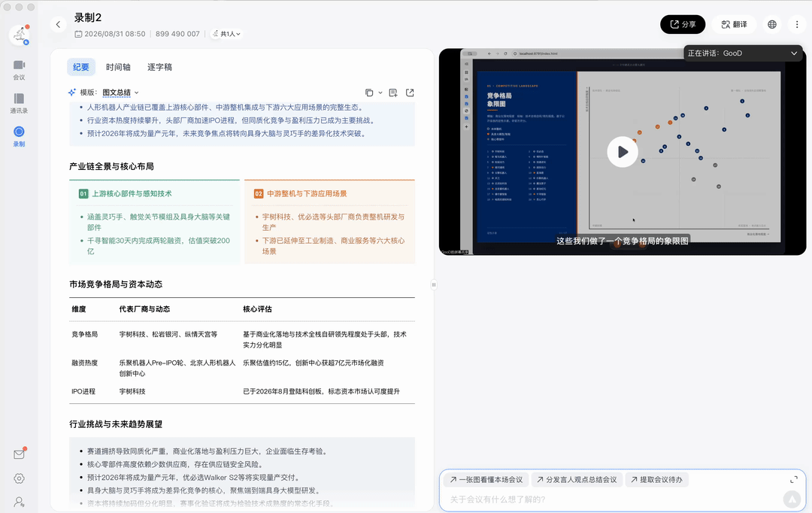Screen dimensions: 812x513
Task: Click the globe language icon
Action: [x=772, y=24]
